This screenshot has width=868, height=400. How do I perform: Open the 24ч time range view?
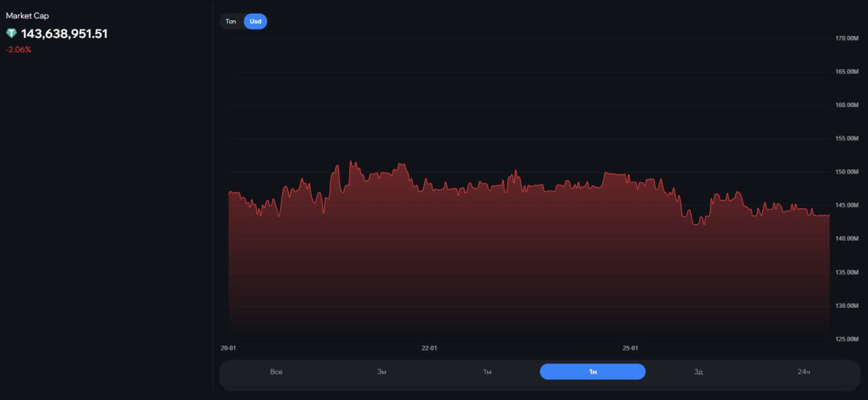tap(804, 372)
